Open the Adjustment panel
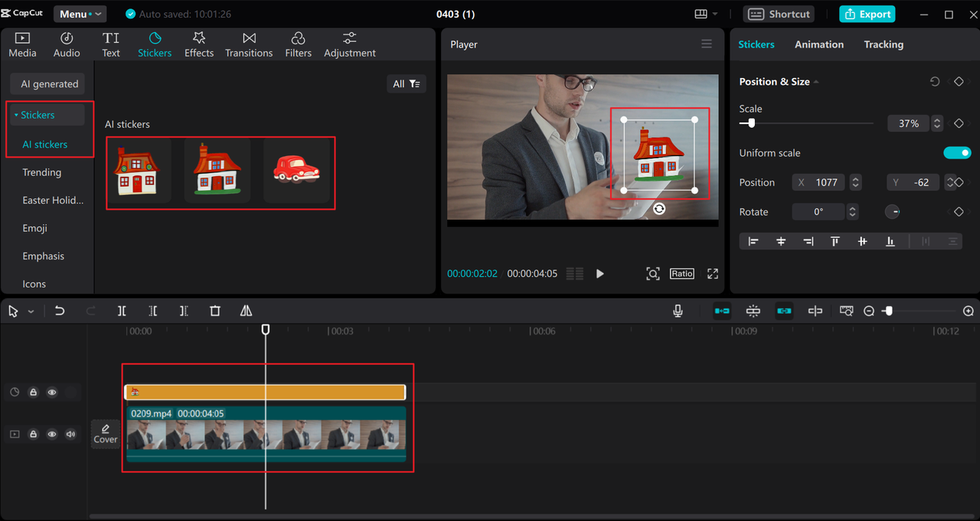 [350, 45]
